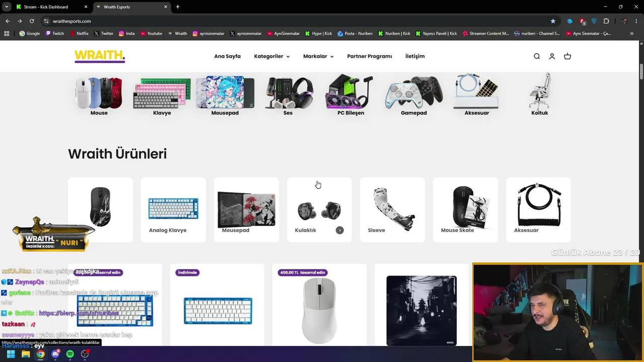Open the Ses audio category
This screenshot has height=362, width=644.
(x=288, y=96)
